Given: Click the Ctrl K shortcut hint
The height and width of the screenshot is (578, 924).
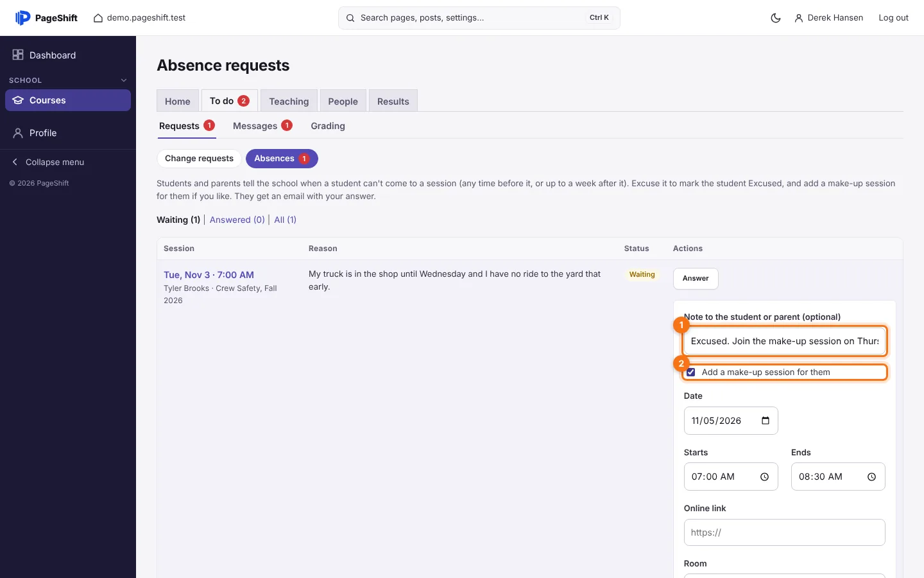Looking at the screenshot, I should tap(599, 18).
